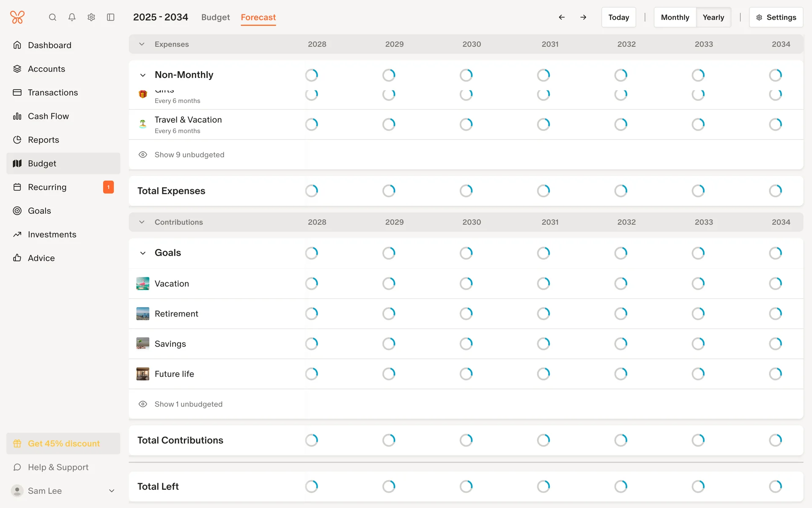Switch view to Monthly

(675, 17)
